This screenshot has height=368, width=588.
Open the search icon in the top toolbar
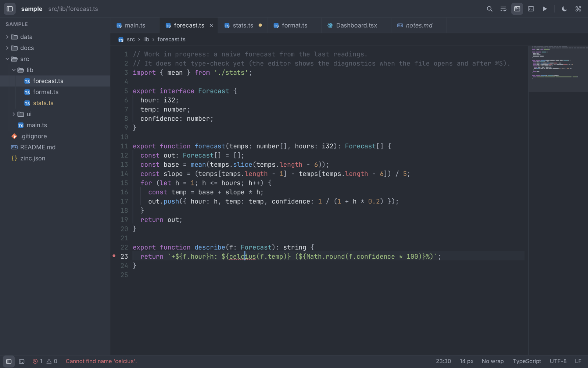coord(490,9)
